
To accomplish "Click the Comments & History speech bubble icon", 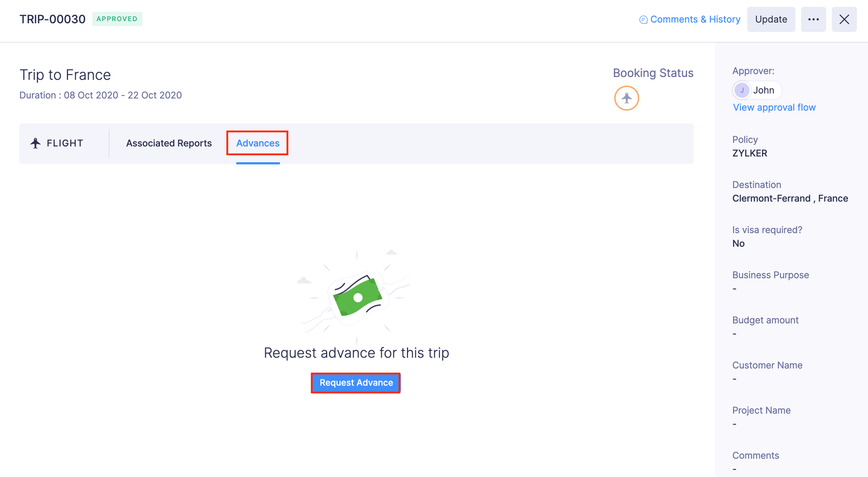I will pyautogui.click(x=643, y=20).
